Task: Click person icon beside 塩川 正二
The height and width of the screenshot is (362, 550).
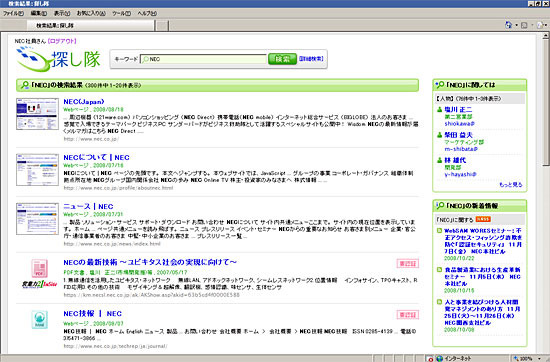Action: pyautogui.click(x=440, y=109)
